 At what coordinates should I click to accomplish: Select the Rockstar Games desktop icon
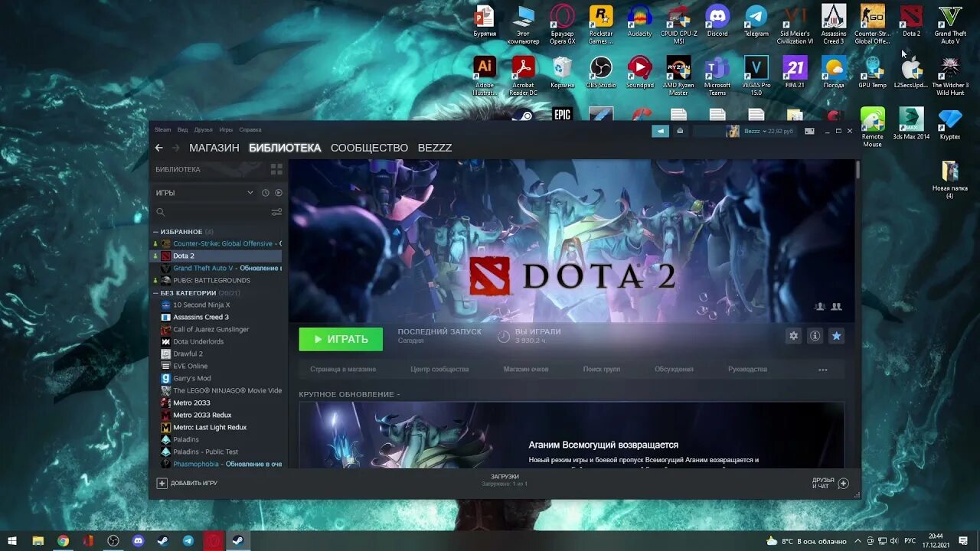click(x=601, y=24)
